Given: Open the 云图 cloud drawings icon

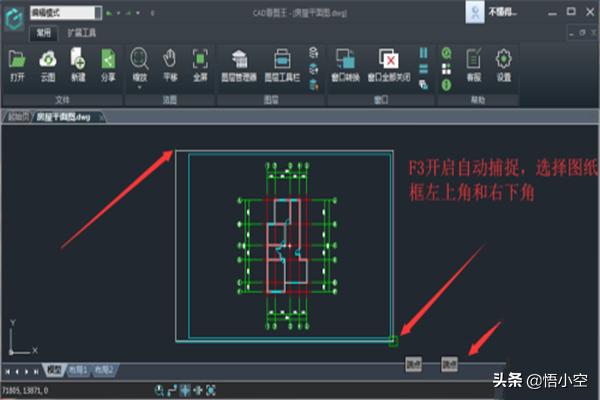Looking at the screenshot, I should tap(48, 60).
